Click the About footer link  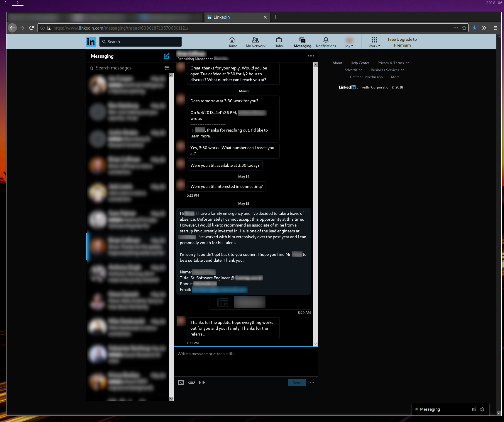tap(337, 63)
